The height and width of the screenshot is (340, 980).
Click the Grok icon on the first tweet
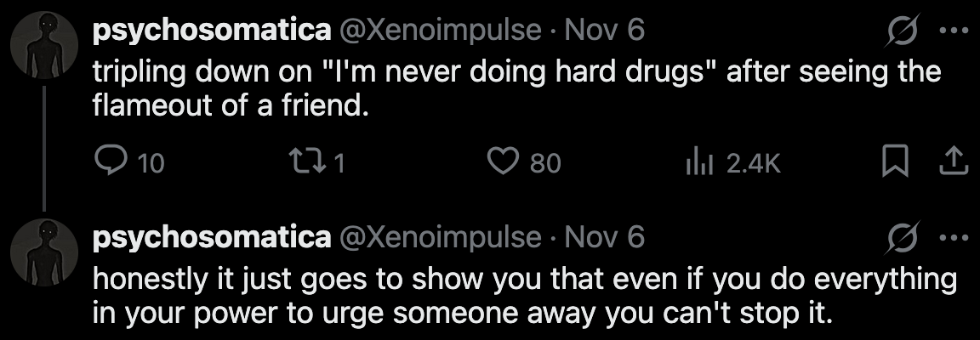[x=903, y=32]
